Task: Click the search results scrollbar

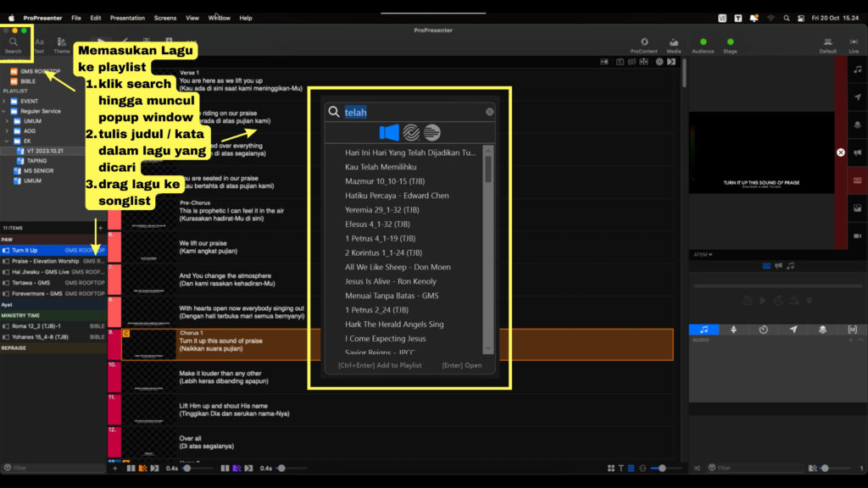Action: [487, 249]
